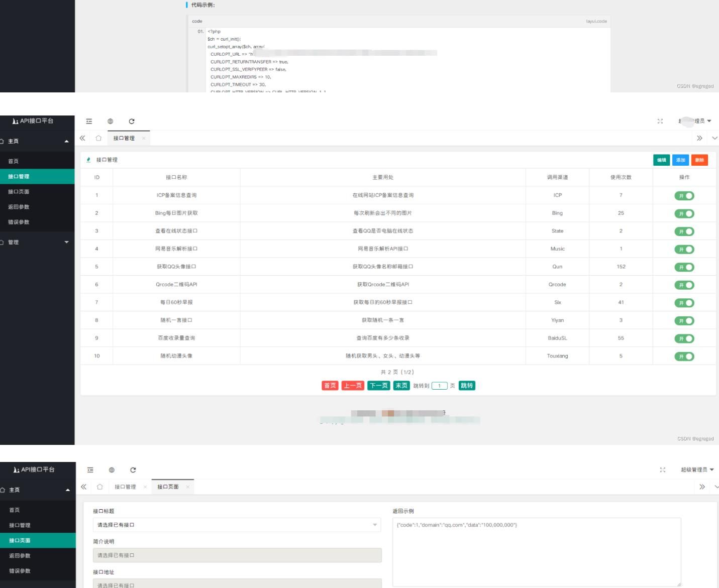Open the 接口标题 select dropdown
The width and height of the screenshot is (719, 588).
[237, 525]
